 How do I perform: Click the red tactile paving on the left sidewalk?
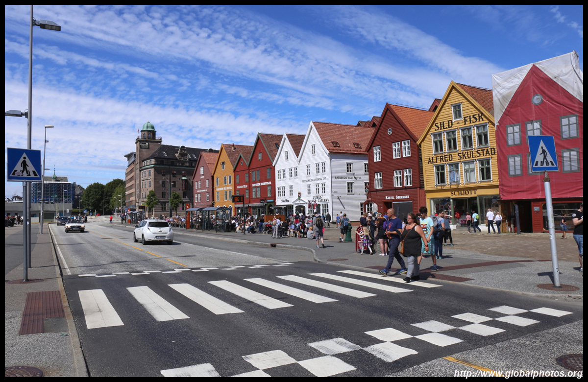[x=42, y=311]
